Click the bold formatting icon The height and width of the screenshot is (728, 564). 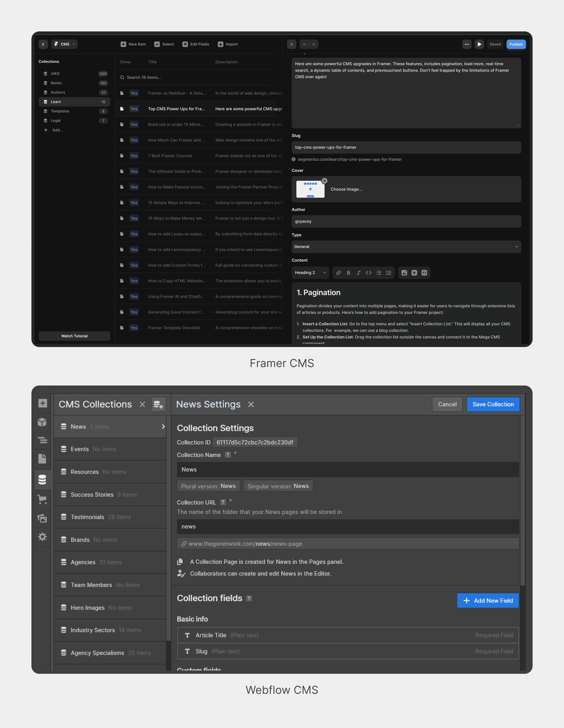[x=348, y=273]
